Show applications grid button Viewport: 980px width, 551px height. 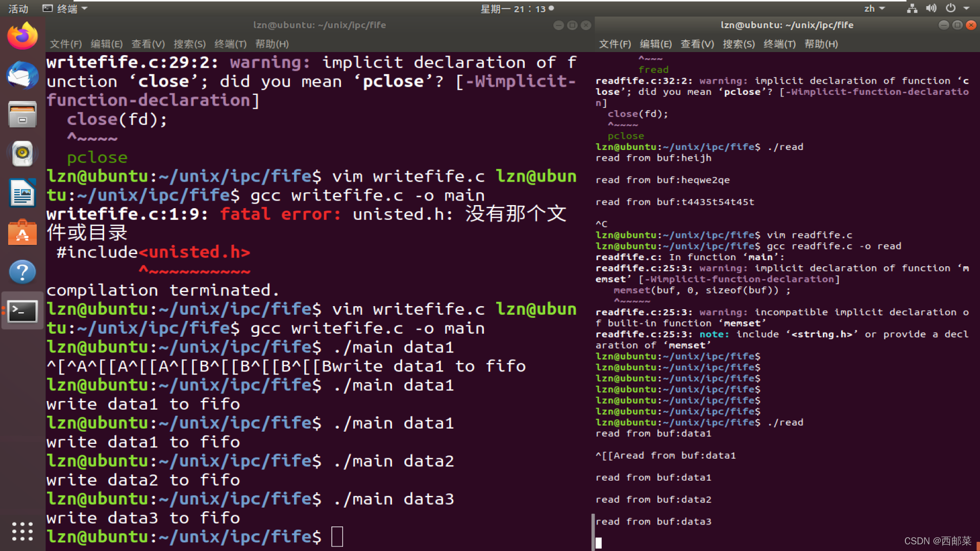[x=22, y=532]
